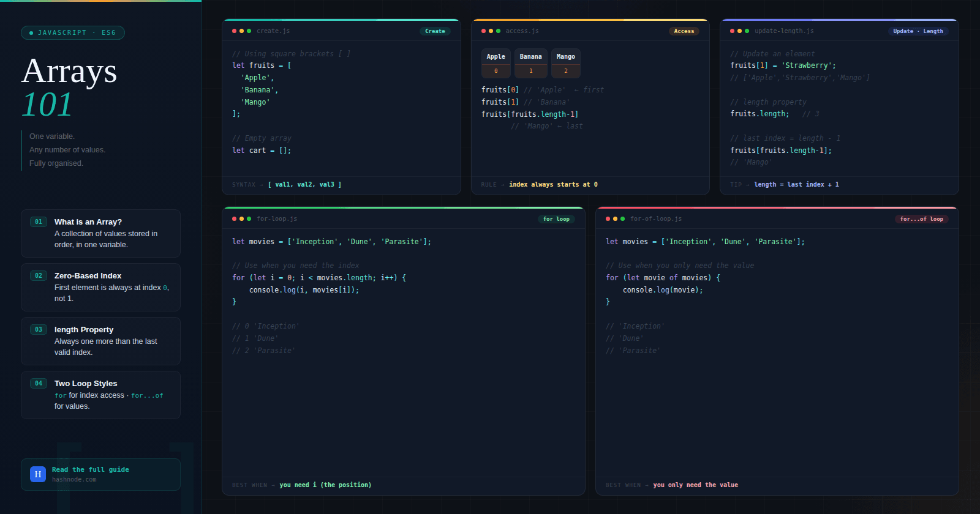Screen dimensions: 980x514
Task: Click the for...of loop tag label
Action: pos(921,219)
